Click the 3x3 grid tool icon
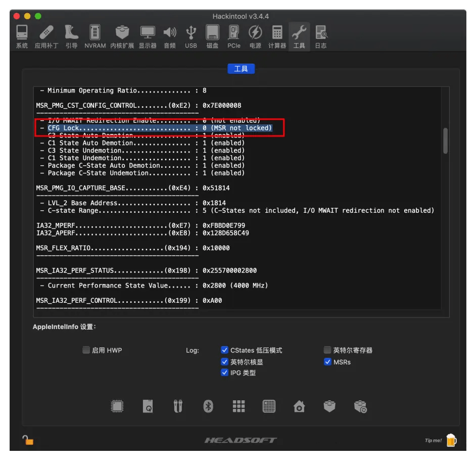This screenshot has width=476, height=463. (x=239, y=406)
